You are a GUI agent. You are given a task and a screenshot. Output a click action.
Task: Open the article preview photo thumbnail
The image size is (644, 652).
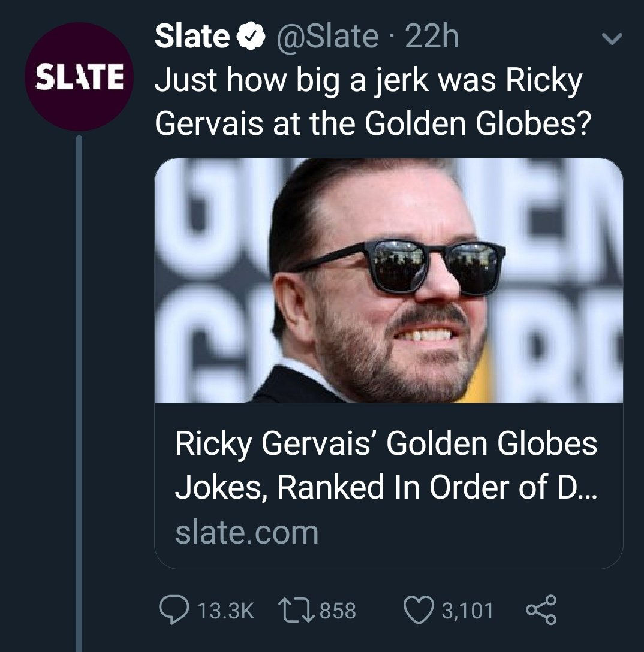[x=389, y=280]
